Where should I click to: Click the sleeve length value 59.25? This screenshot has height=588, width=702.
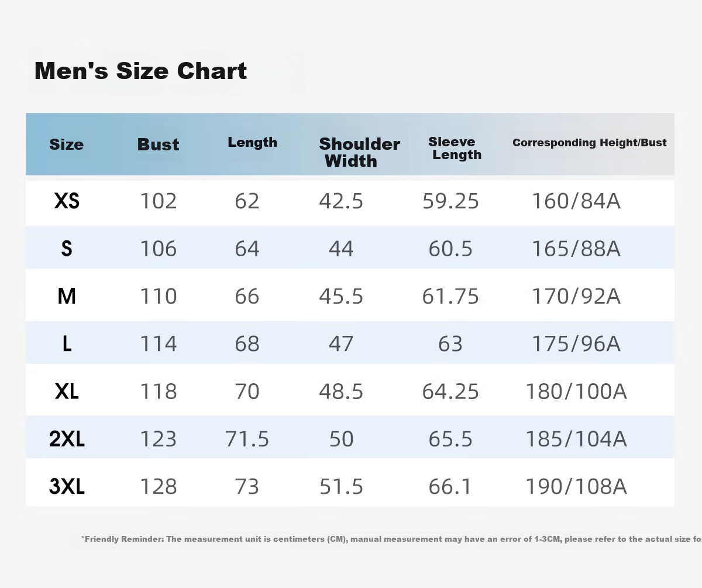pos(450,201)
